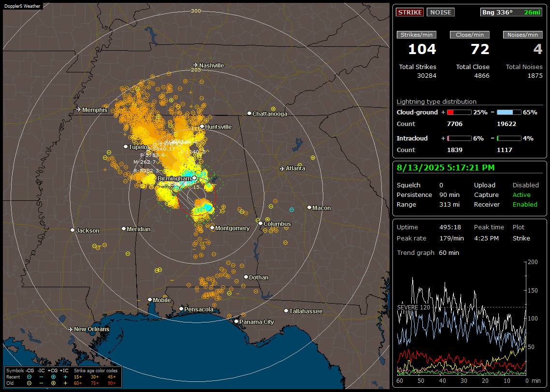The width and height of the screenshot is (550, 392).
Task: Select the Huntsville city marker dot
Action: coord(202,126)
